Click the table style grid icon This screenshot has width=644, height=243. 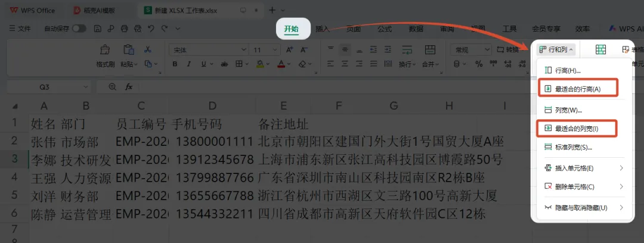tap(601, 49)
